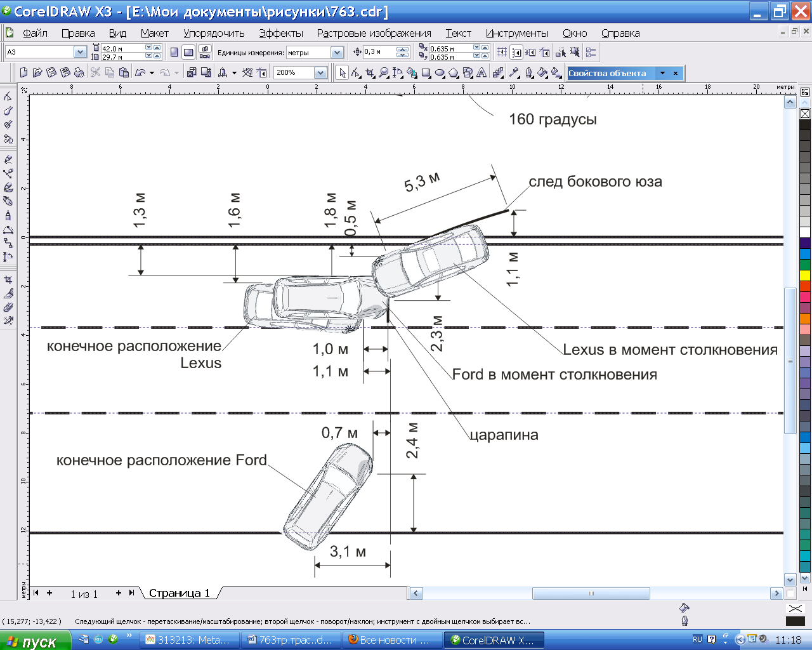The height and width of the screenshot is (650, 812).
Task: Expand the units dropdown showing метры
Action: 337,52
